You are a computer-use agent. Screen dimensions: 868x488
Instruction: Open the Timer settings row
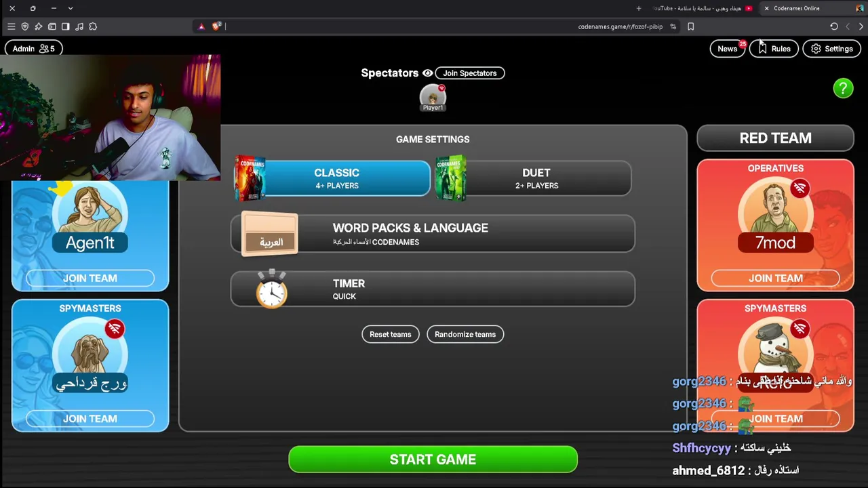coord(433,289)
